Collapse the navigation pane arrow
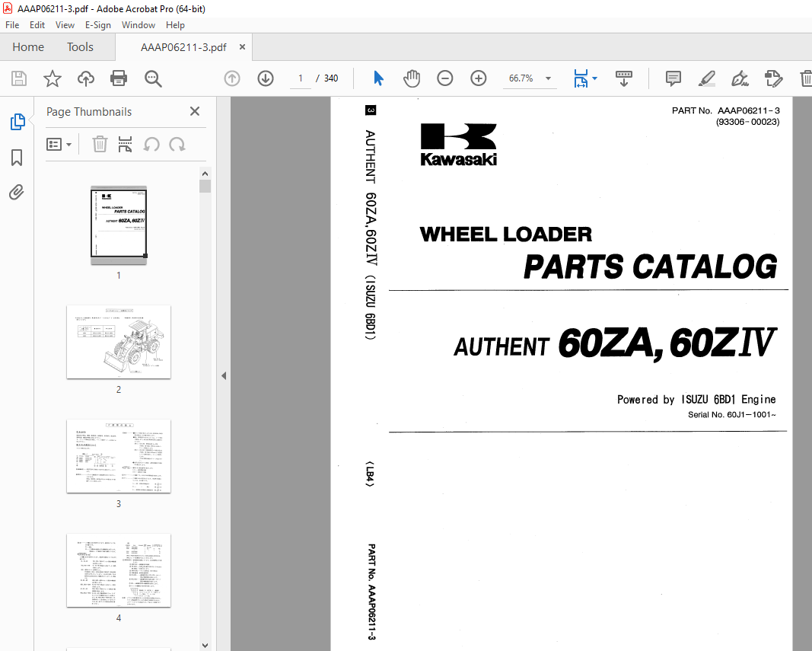 (224, 376)
